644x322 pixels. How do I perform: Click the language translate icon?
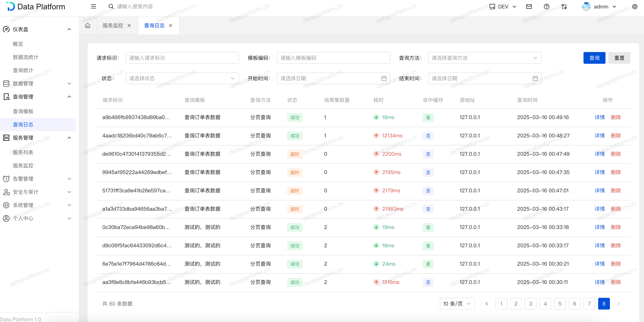pyautogui.click(x=564, y=6)
